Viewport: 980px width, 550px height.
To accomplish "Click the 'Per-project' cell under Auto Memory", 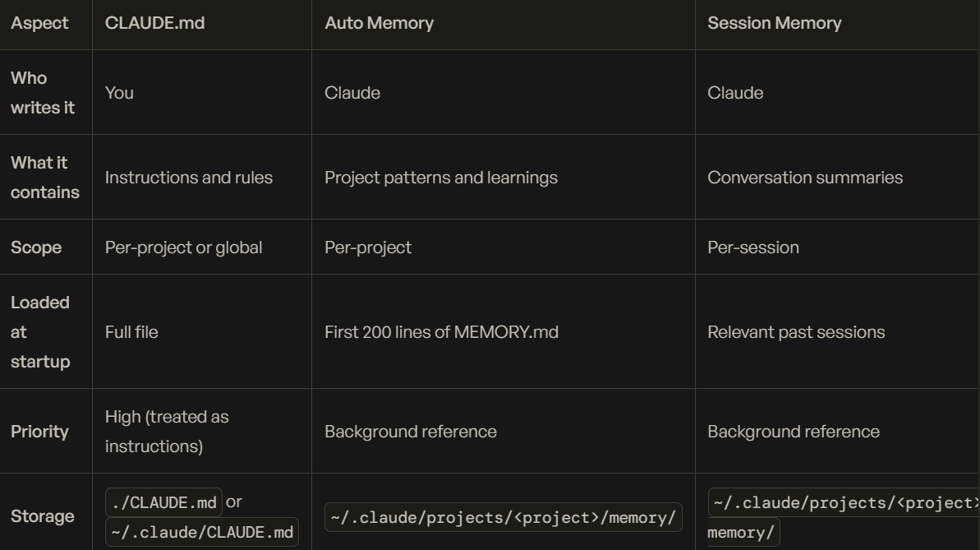I will tap(367, 247).
